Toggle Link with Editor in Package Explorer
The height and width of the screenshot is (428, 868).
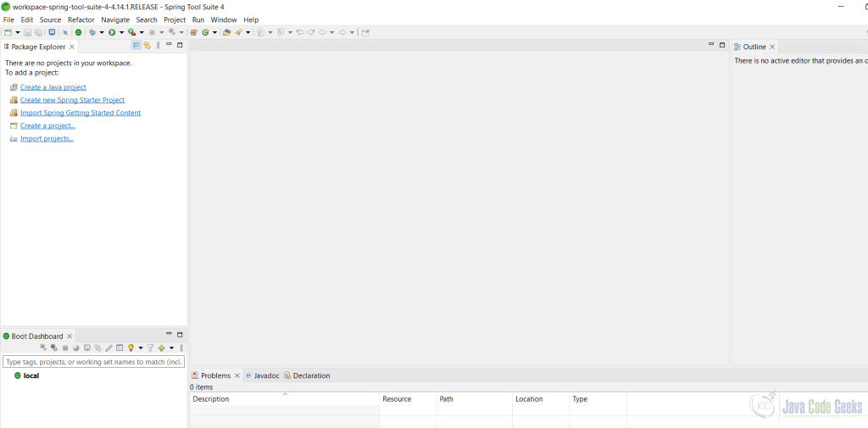point(147,46)
